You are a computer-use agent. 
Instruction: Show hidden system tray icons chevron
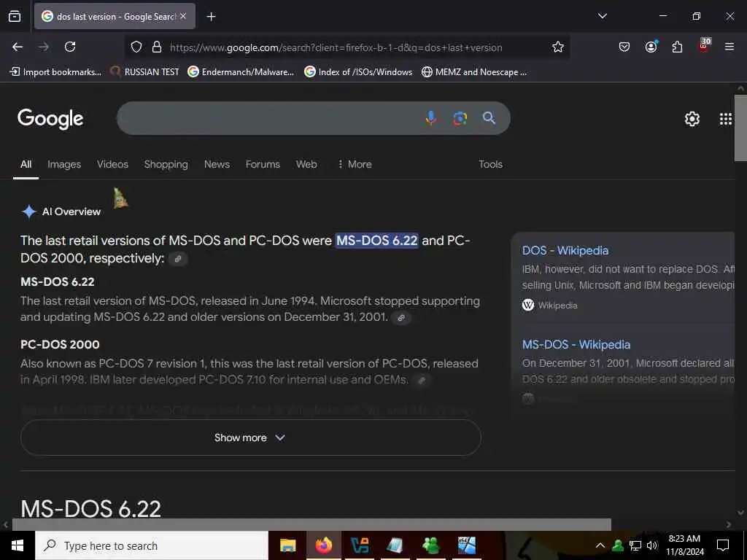(600, 545)
